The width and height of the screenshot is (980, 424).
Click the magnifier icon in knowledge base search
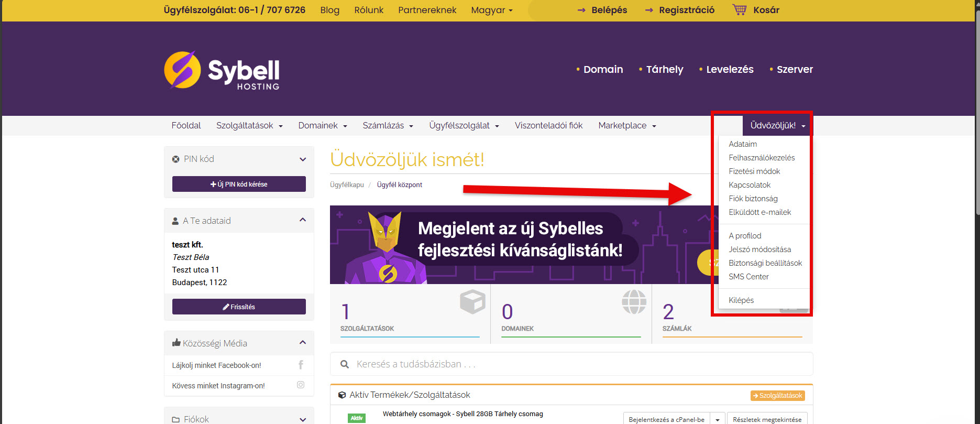tap(345, 364)
